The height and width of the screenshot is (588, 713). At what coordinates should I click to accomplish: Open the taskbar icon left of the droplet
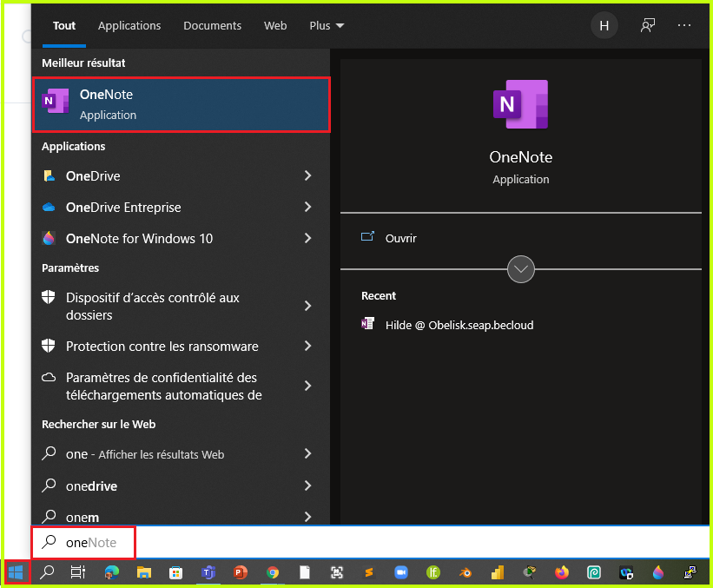click(x=626, y=572)
